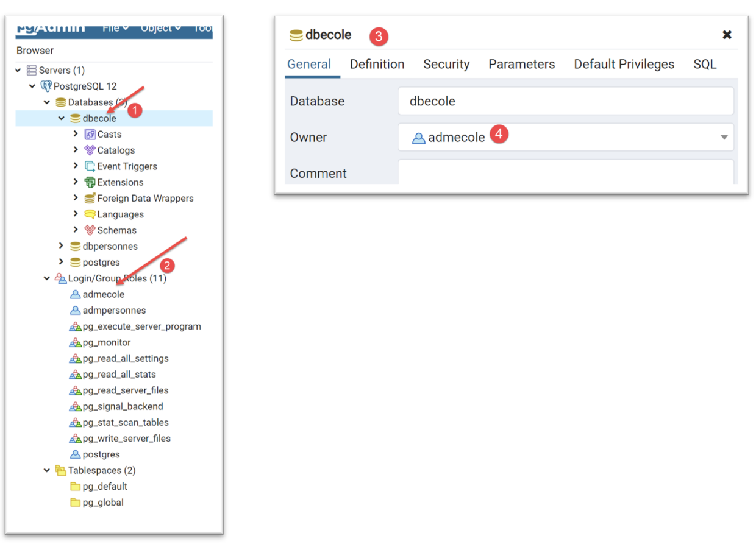Open the Security tab
This screenshot has height=547, width=756.
coord(446,65)
